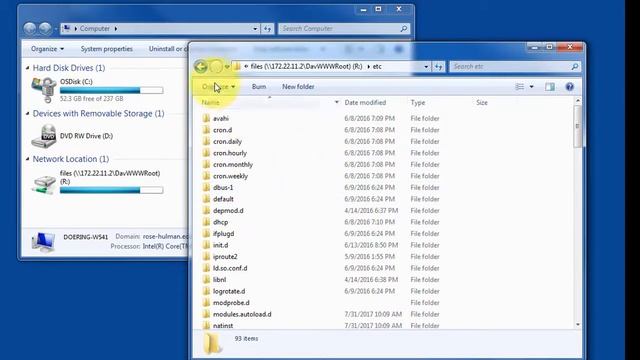Screen dimensions: 640x360
Task: Click the Forward arrow in the etc window
Action: 216,67
